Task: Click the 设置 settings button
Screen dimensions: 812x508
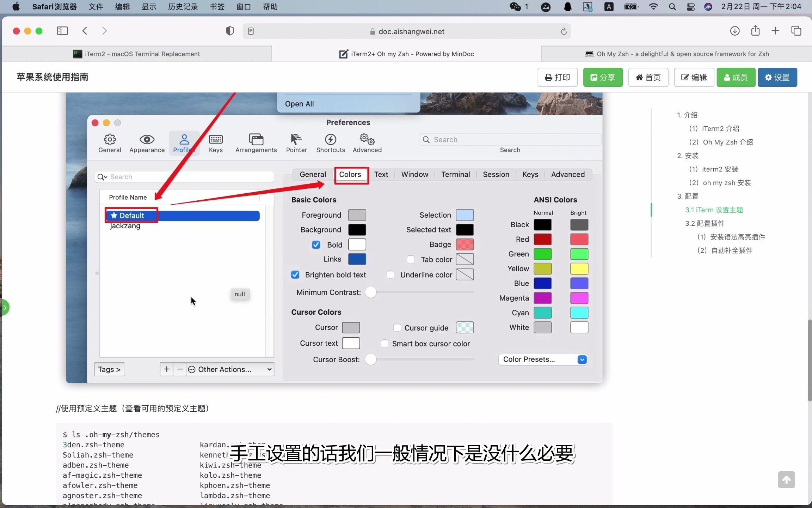Action: [777, 77]
